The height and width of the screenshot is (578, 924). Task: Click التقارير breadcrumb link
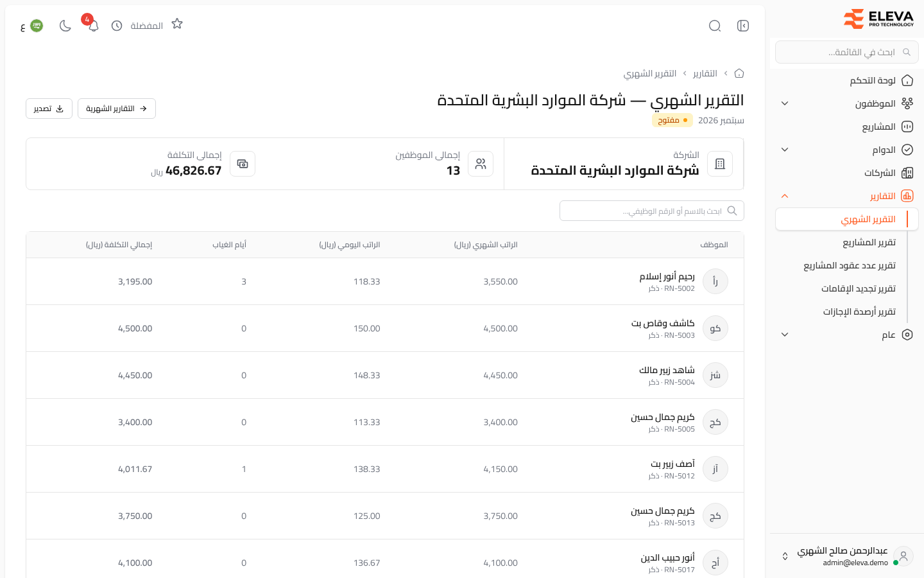point(705,73)
